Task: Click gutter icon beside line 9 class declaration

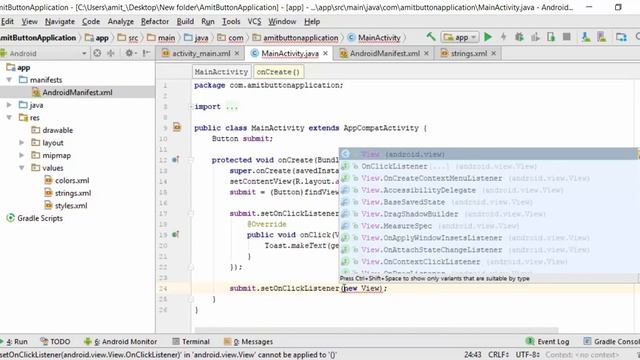Action: 177,127
